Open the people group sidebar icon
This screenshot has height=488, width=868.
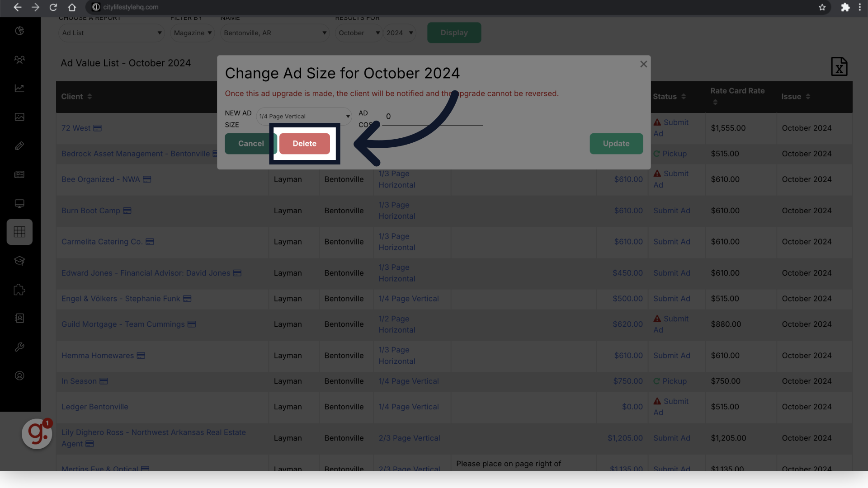(19, 60)
